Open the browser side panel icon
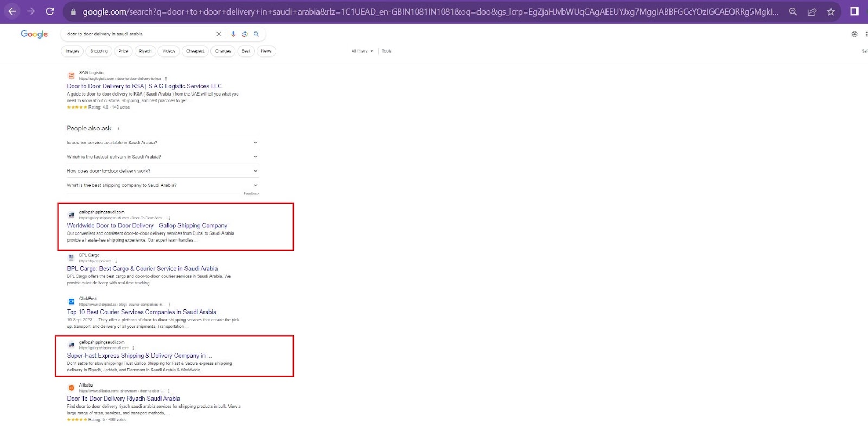 click(854, 11)
